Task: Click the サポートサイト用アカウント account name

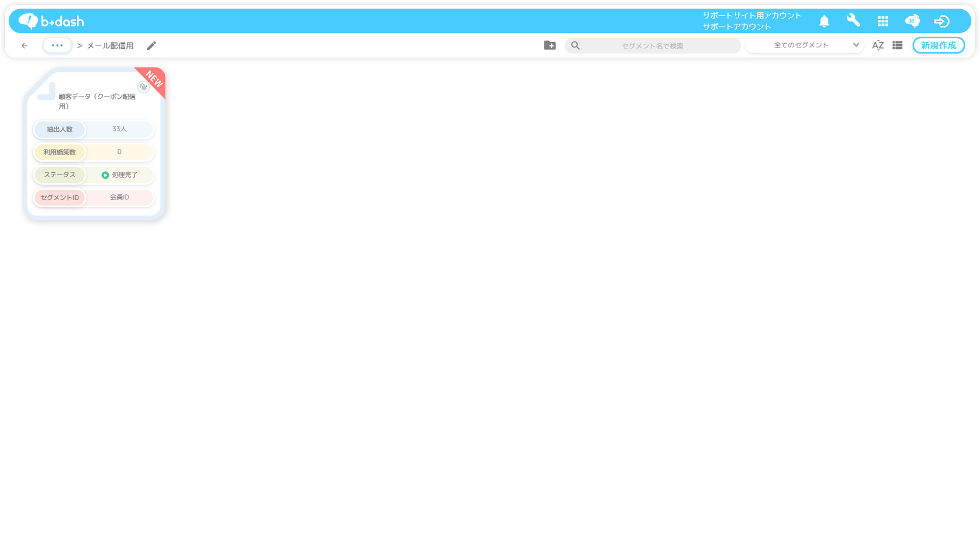Action: point(752,15)
